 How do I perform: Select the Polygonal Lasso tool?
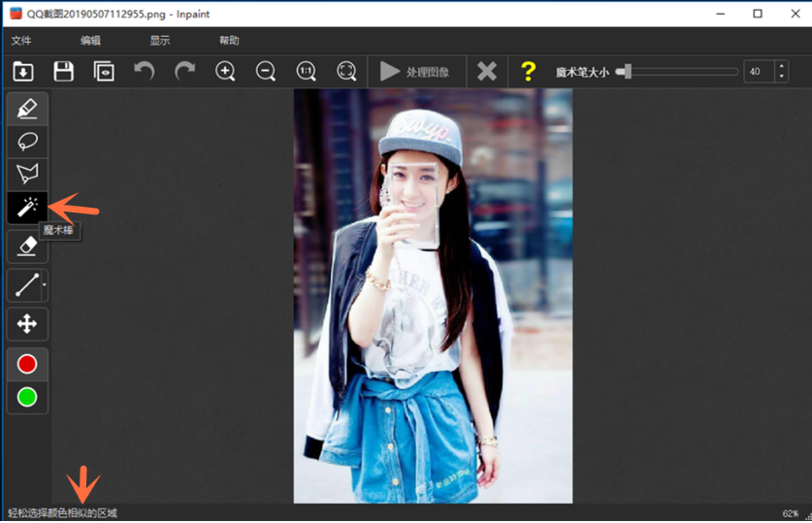(27, 174)
